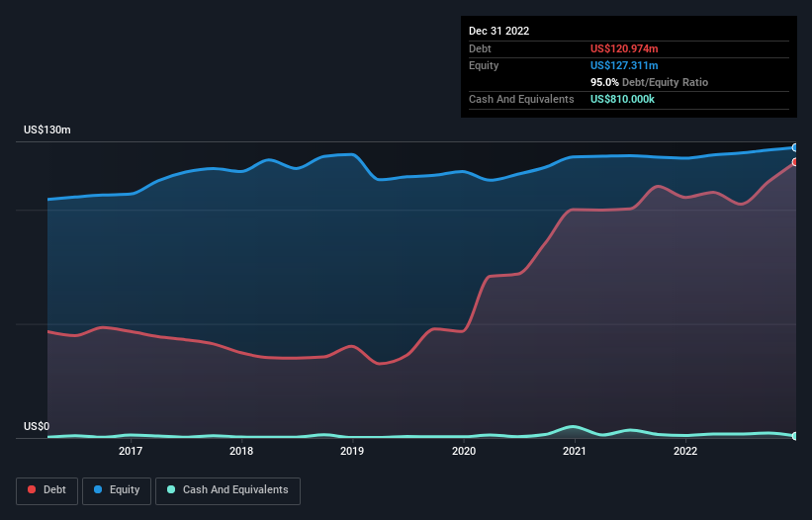Click the US$130m y-axis label
The image size is (812, 520).
tap(47, 130)
